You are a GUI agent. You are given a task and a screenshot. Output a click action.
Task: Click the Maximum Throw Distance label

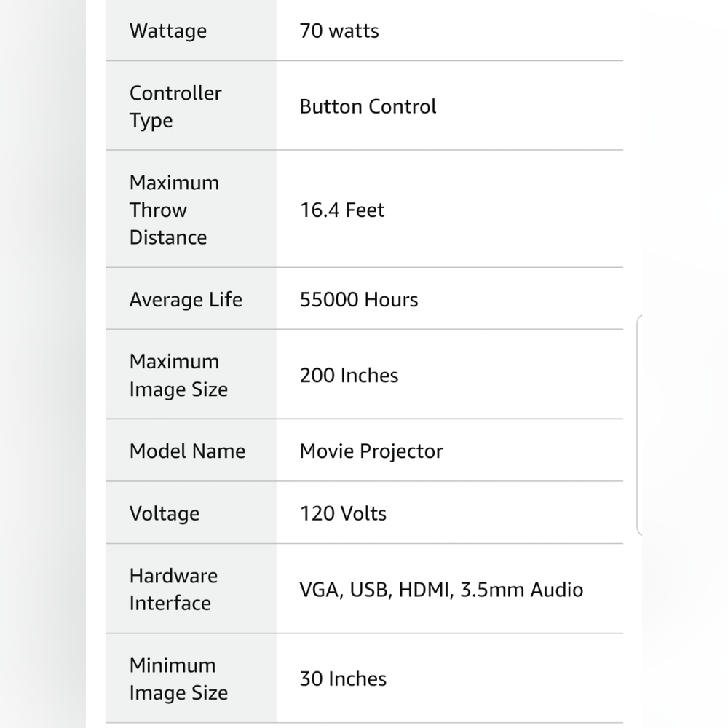coord(174,210)
